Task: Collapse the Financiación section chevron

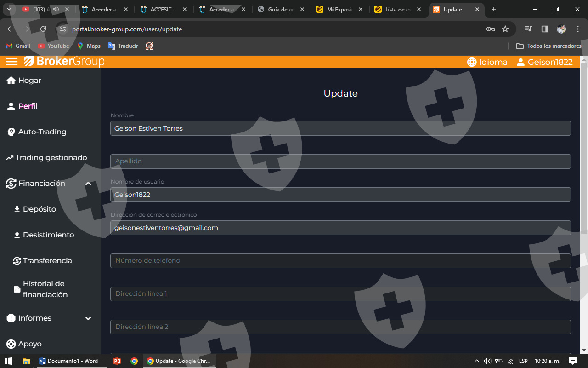Action: pyautogui.click(x=88, y=184)
